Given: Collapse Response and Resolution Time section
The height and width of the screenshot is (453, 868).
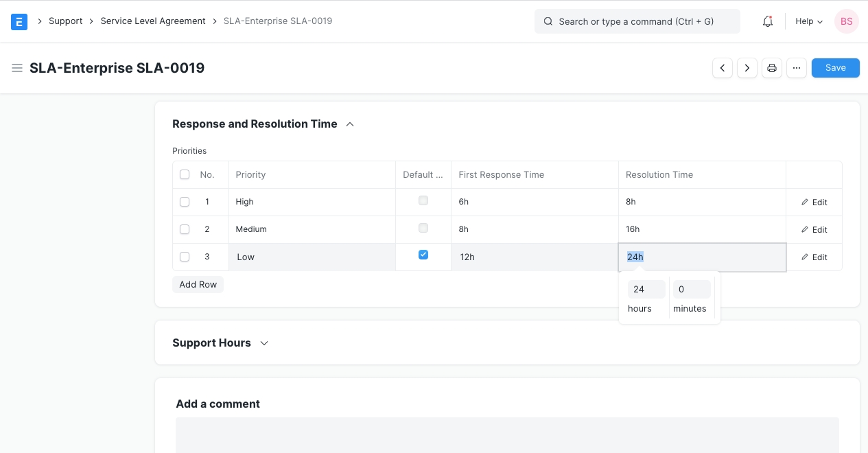Looking at the screenshot, I should click(x=350, y=124).
